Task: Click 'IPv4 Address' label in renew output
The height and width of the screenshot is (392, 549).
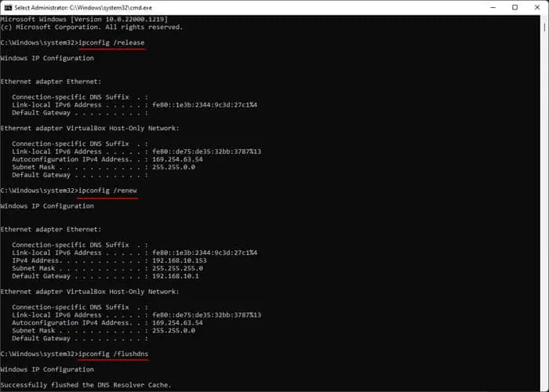Action: pyautogui.click(x=37, y=260)
